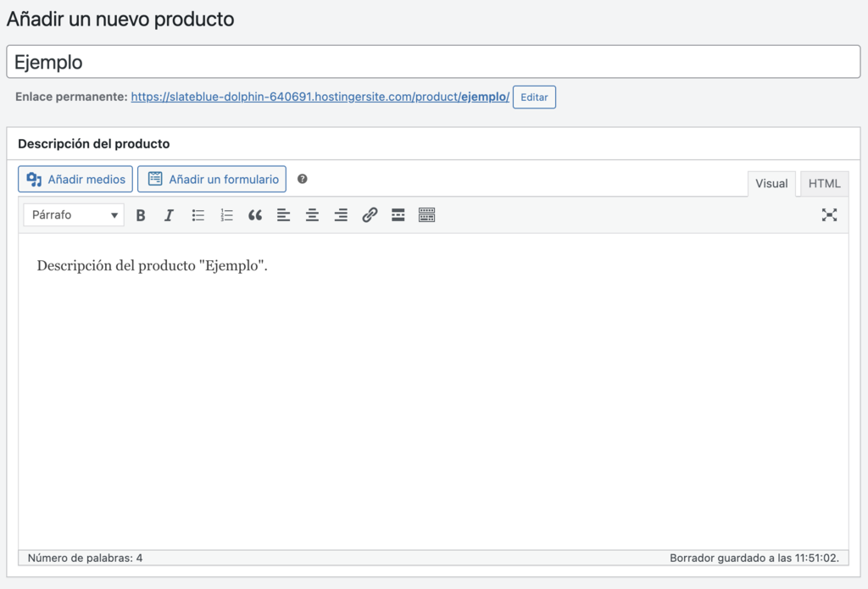Click Añadir medios button
Image resolution: width=868 pixels, height=589 pixels.
(75, 179)
